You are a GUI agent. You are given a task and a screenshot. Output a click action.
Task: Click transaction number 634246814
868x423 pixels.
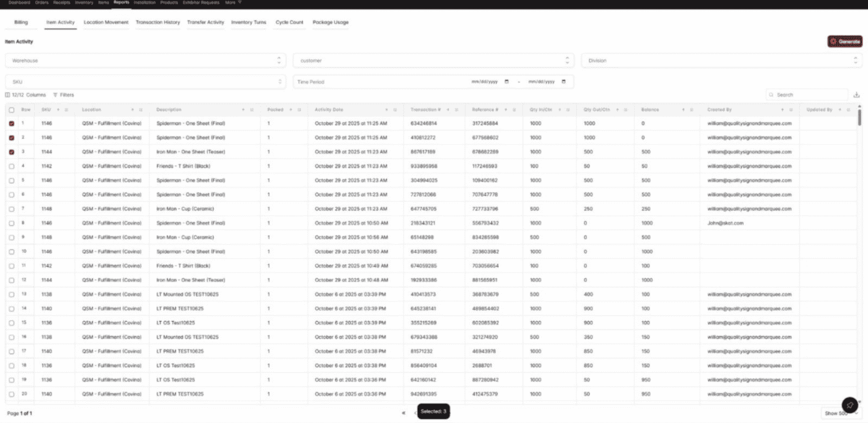pos(424,124)
